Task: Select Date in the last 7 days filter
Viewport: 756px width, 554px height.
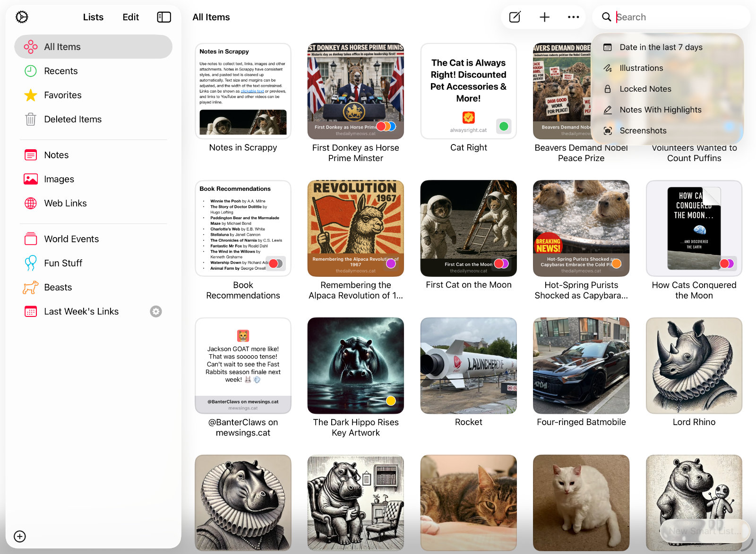Action: (660, 47)
